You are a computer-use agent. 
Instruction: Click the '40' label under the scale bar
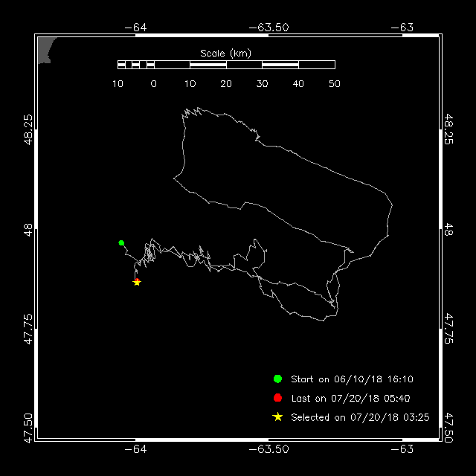298,84
